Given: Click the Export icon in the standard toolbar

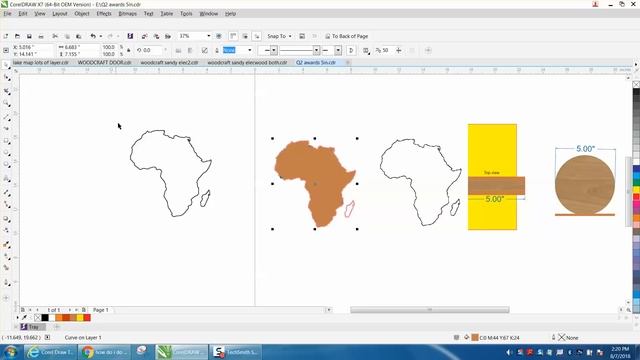Looking at the screenshot, I should [x=156, y=36].
